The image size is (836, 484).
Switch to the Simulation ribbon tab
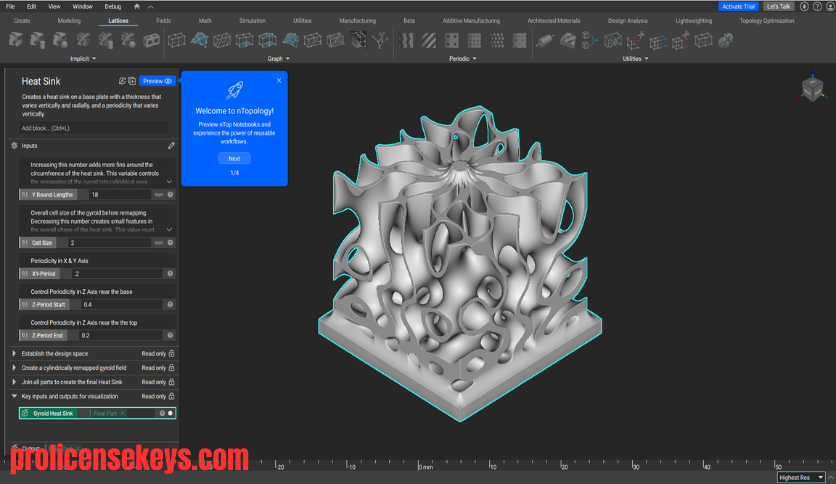252,21
